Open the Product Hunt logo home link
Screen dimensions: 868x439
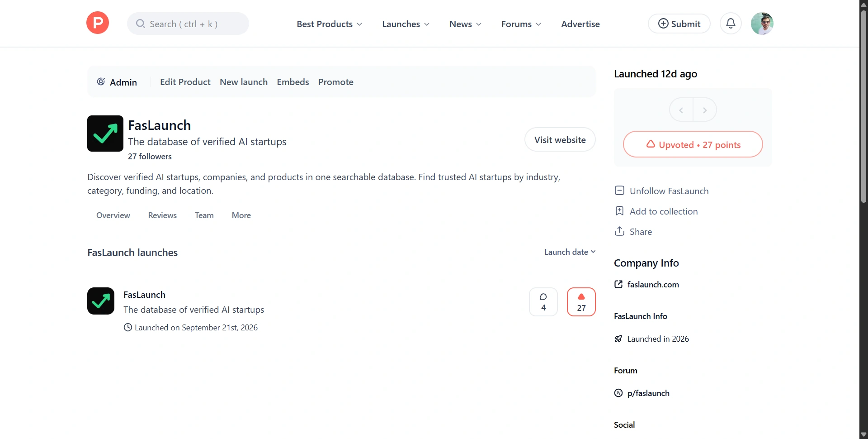click(98, 23)
